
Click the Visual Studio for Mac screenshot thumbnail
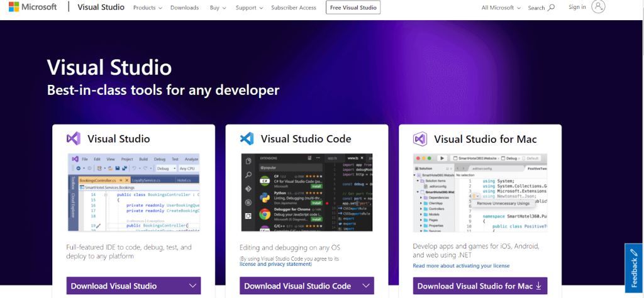[480, 193]
